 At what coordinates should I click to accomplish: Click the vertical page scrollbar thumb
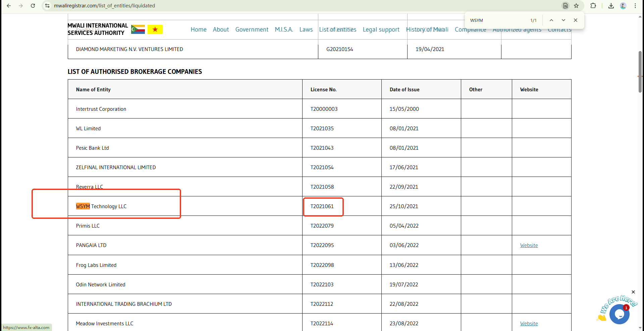[640, 72]
